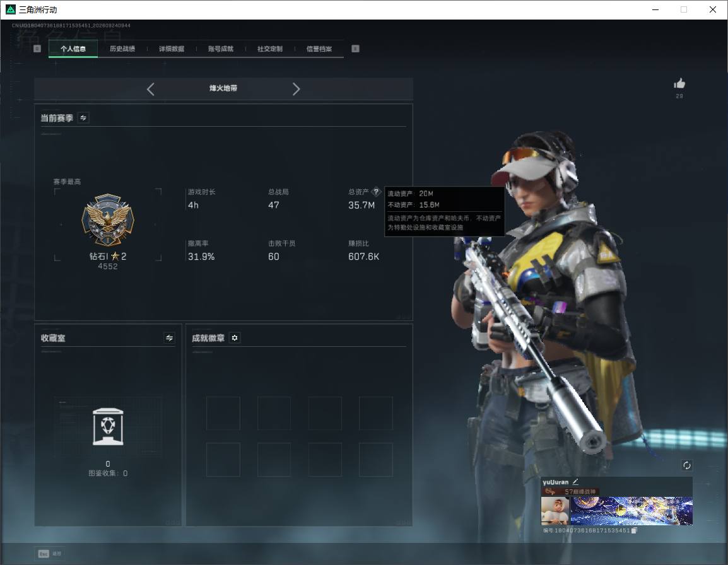This screenshot has height=565, width=728.
Task: Select the 个人信息 tab
Action: pyautogui.click(x=73, y=49)
